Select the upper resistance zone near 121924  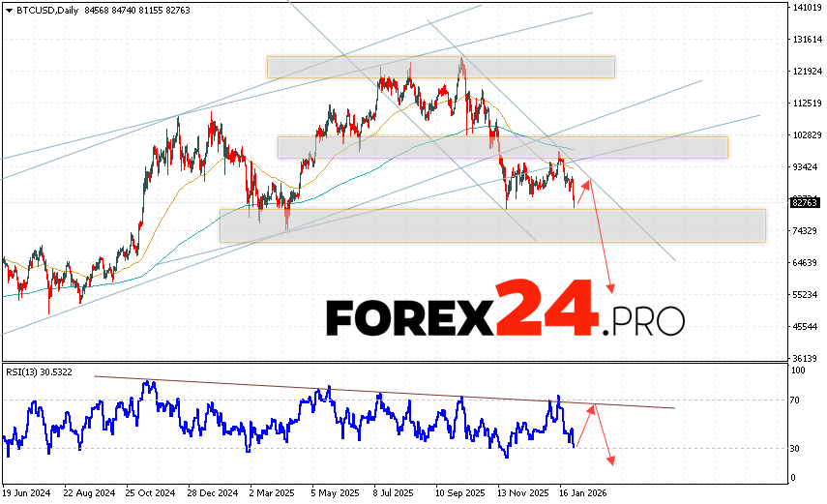point(441,67)
